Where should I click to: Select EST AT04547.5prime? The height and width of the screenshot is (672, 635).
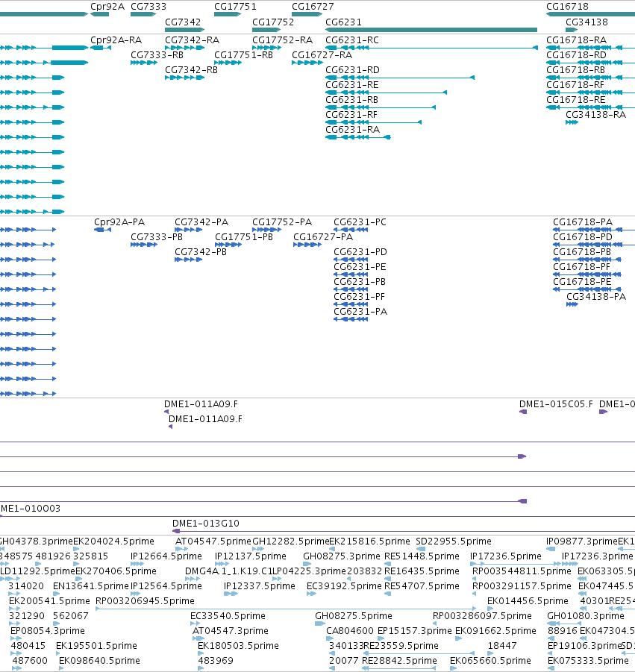tap(213, 541)
